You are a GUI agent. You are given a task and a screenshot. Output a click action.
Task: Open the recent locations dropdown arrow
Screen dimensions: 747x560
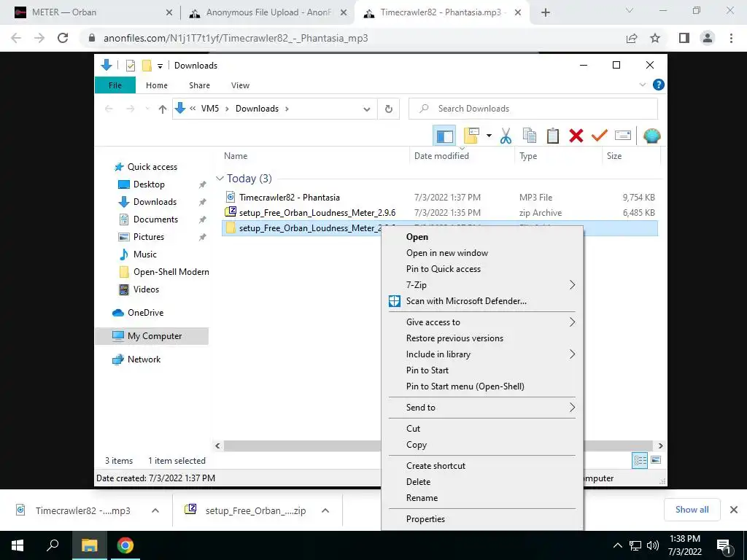tap(147, 109)
